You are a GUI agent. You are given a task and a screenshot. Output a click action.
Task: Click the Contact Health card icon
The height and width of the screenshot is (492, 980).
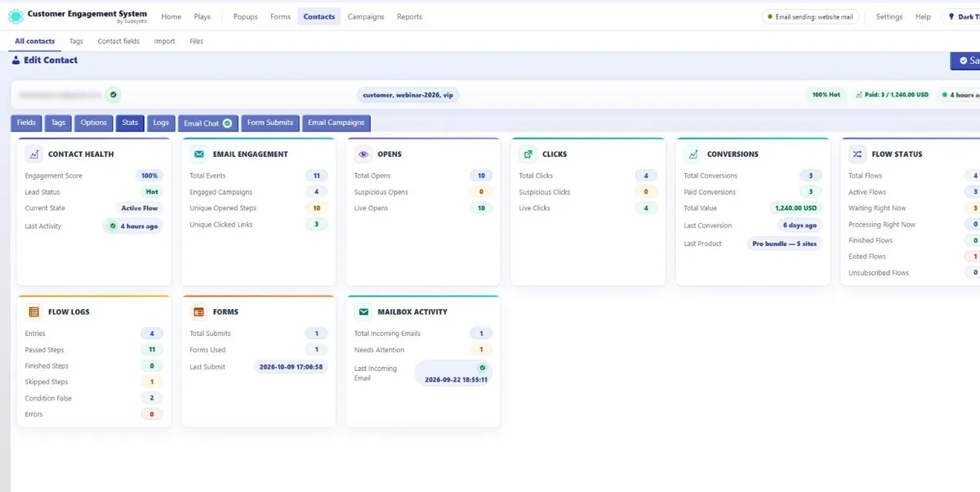point(34,154)
